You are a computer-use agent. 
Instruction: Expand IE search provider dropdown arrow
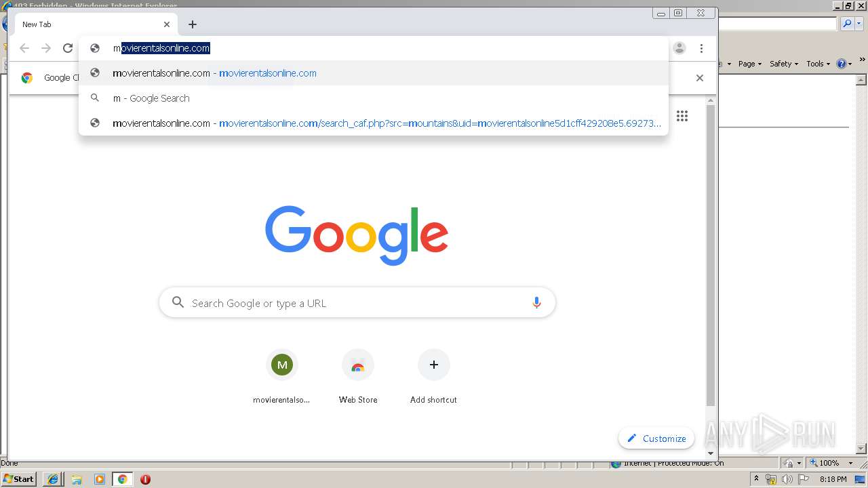(x=859, y=24)
